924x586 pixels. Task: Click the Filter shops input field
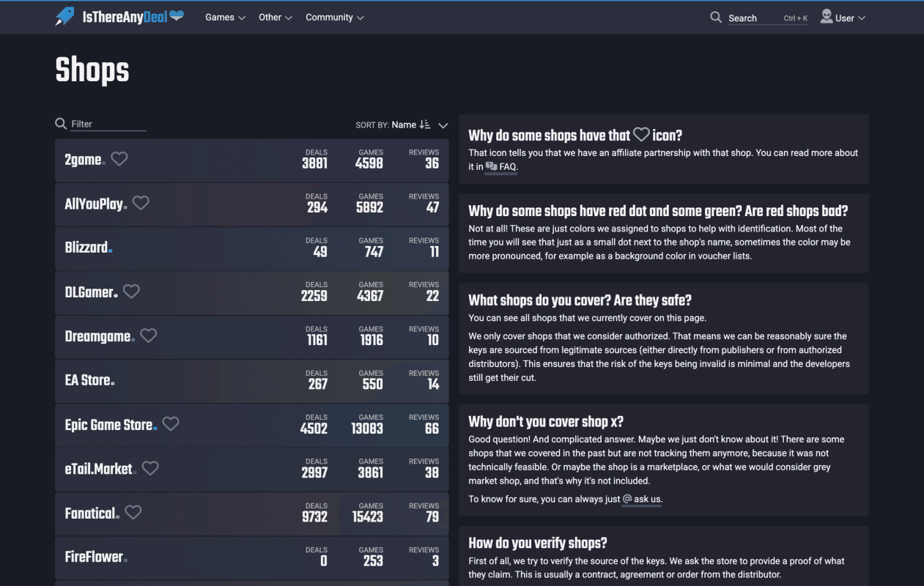(108, 125)
